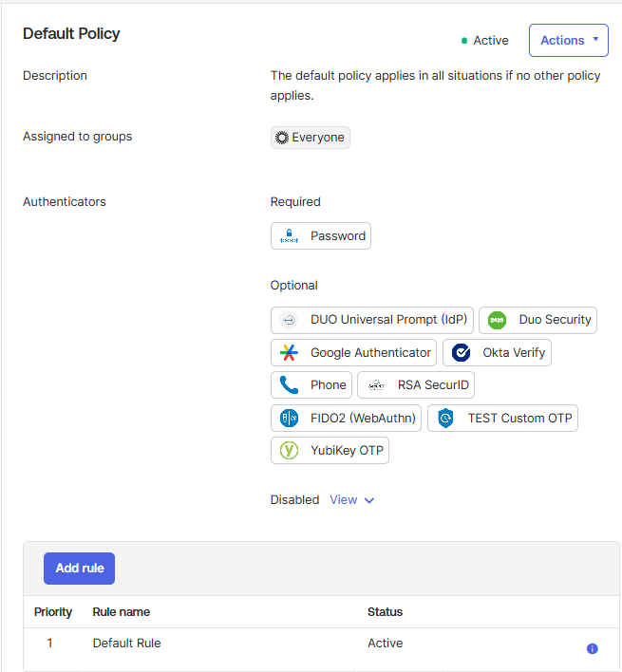
Task: Select the Default Rule row name
Action: pyautogui.click(x=126, y=644)
